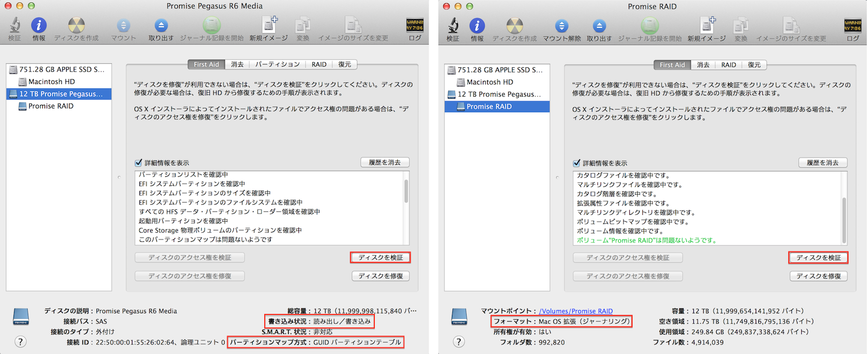
Task: Open the /Volumes/Promise RAID mount point link
Action: 576,311
